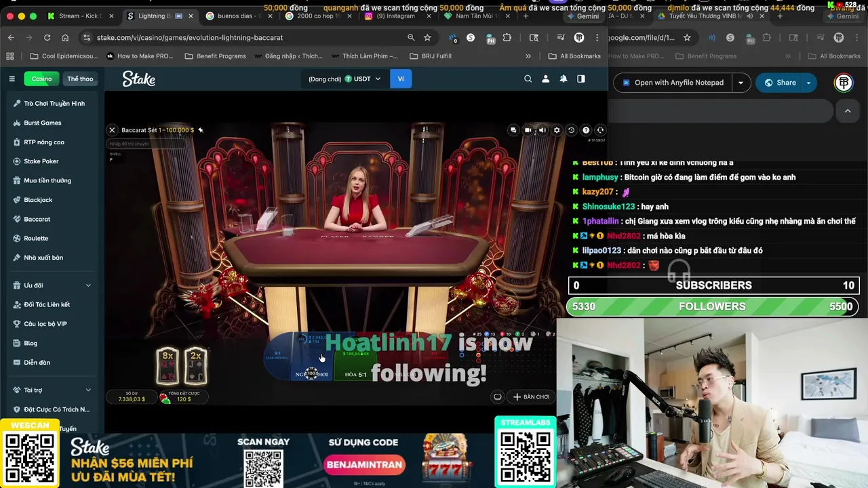The image size is (868, 488).
Task: Click the 100 chip on Người Chơi area
Action: click(x=311, y=373)
